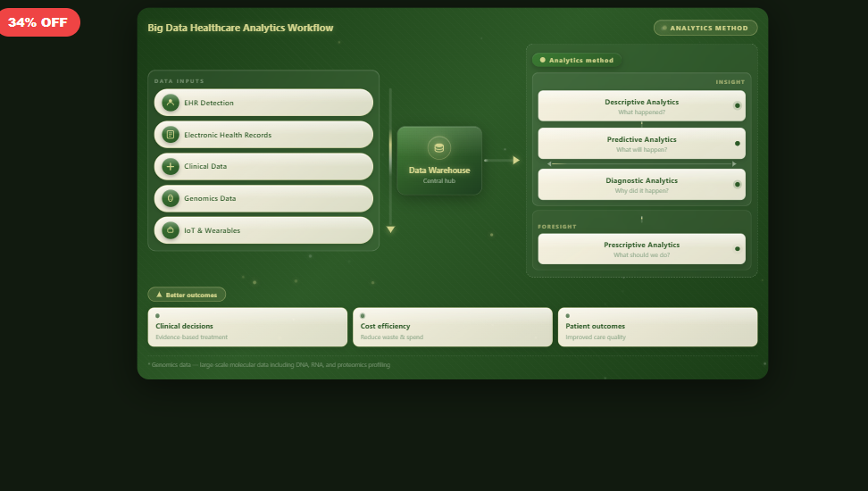
Task: Click the INSIGHT section label
Action: coord(730,82)
